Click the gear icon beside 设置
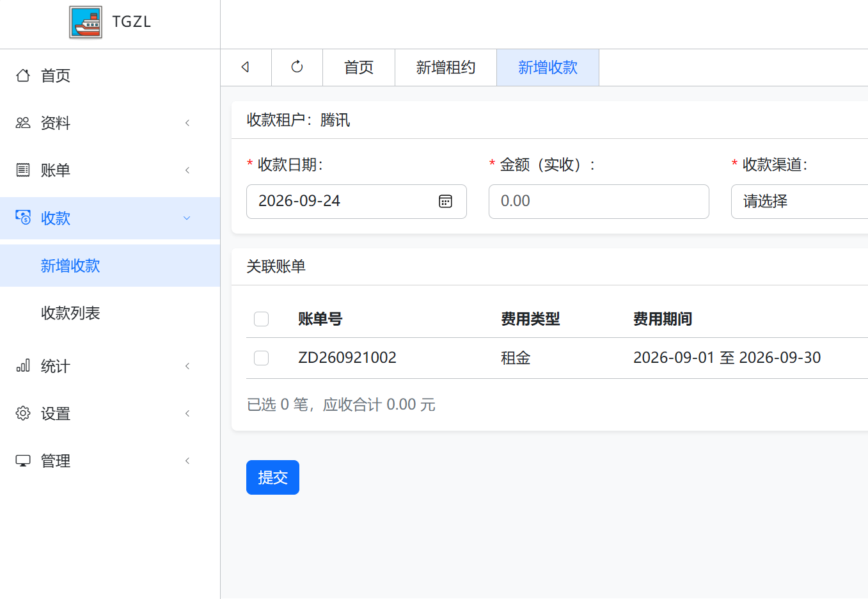Screen dimensions: 868x599 pos(23,413)
